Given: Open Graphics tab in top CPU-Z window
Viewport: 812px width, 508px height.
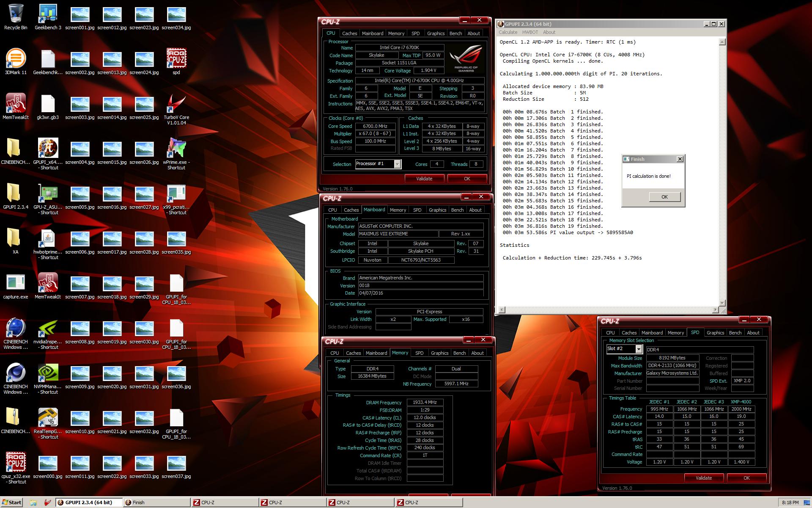Looking at the screenshot, I should pos(436,33).
